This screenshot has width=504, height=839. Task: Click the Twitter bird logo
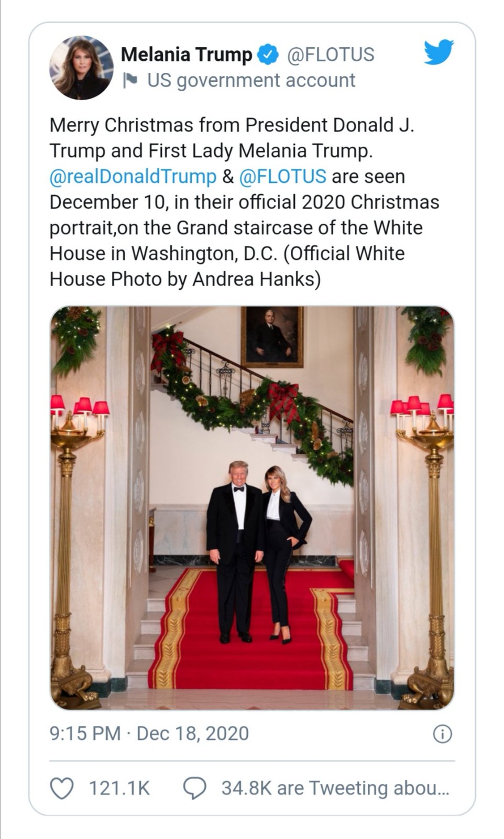439,52
